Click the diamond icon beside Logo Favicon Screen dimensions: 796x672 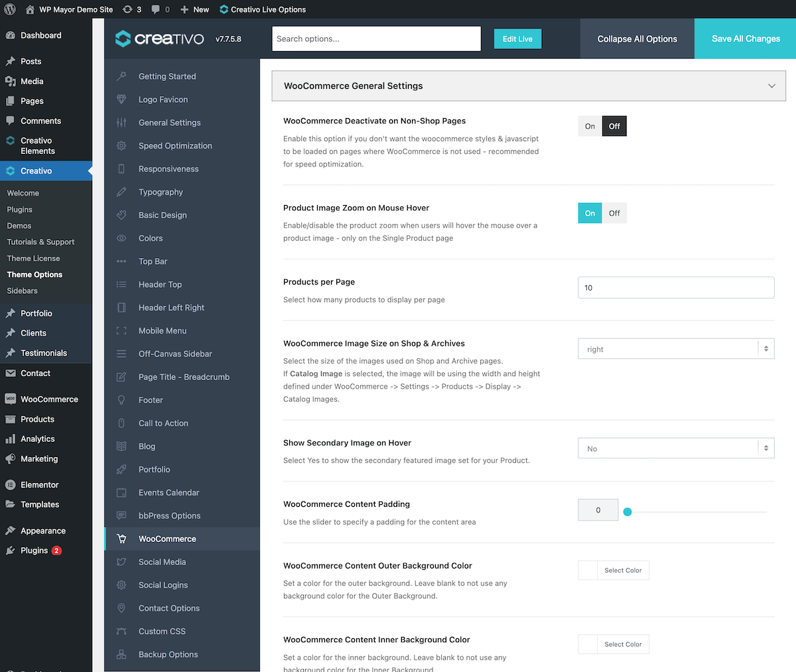(x=121, y=100)
